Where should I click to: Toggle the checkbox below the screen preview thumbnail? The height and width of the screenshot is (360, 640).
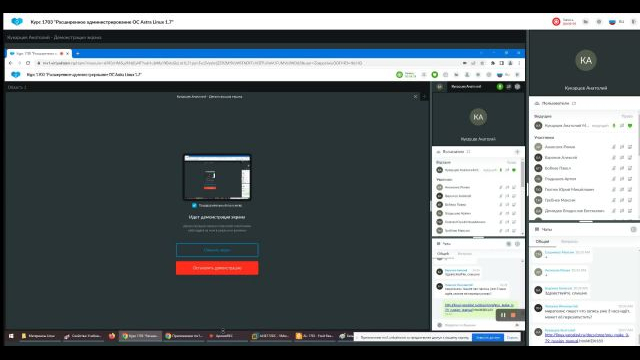pyautogui.click(x=194, y=205)
